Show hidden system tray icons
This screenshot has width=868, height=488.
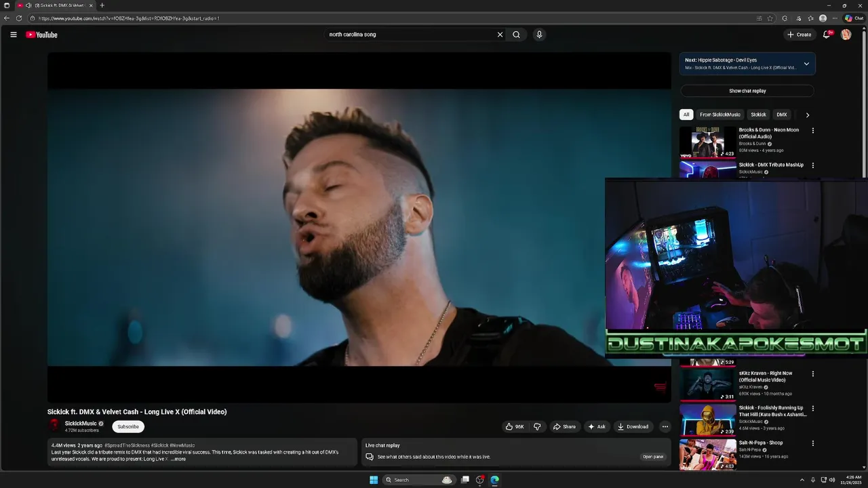pos(802,480)
